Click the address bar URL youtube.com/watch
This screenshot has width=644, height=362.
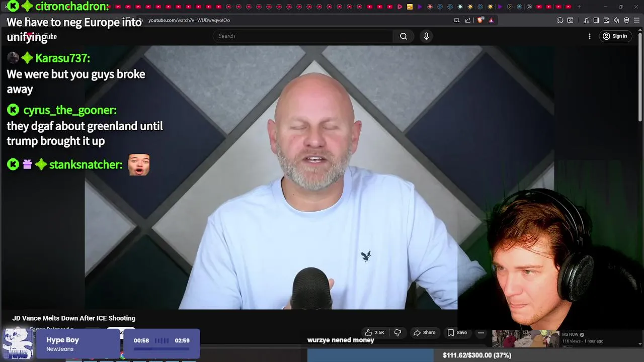point(189,20)
